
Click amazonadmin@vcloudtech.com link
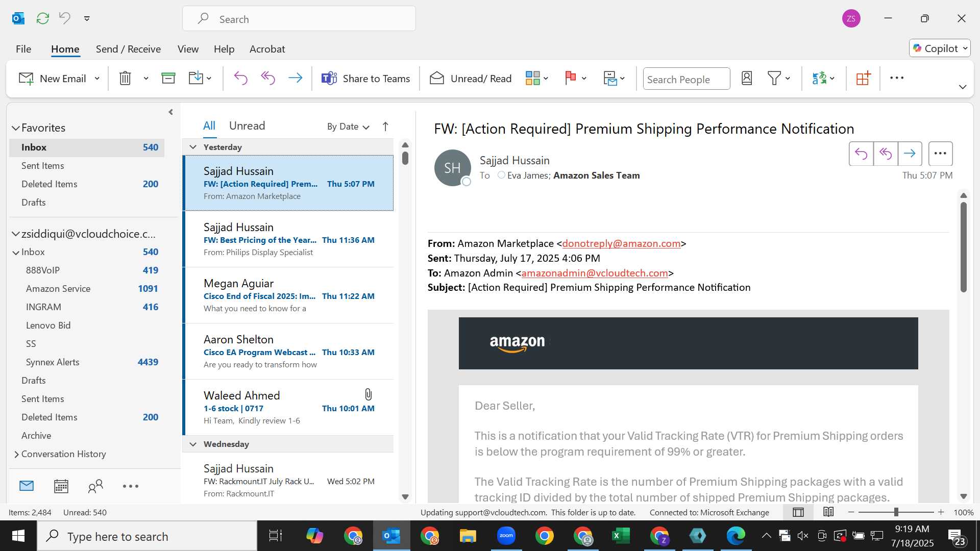pyautogui.click(x=595, y=273)
